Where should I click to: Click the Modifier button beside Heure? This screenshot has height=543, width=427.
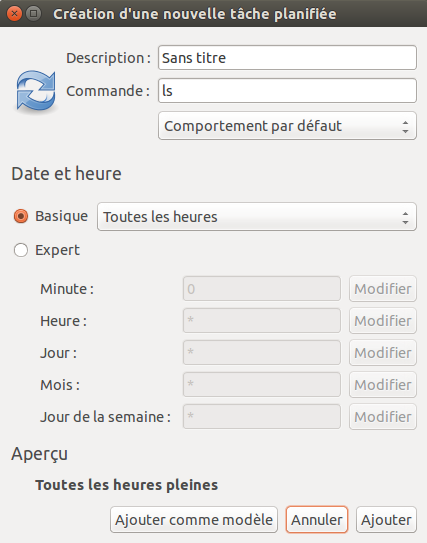point(383,321)
